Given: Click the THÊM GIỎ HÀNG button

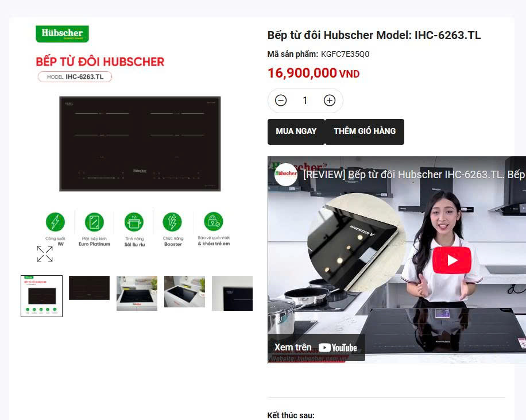Looking at the screenshot, I should pos(365,132).
